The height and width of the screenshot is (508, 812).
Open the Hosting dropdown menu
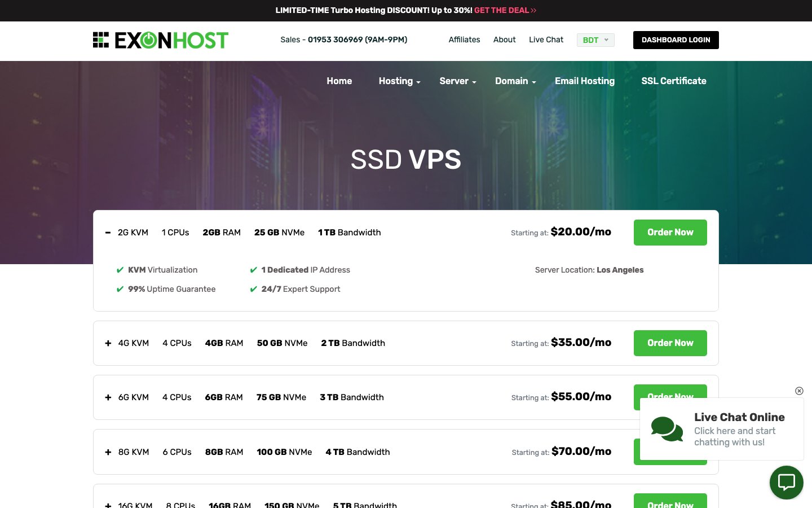[x=399, y=81]
